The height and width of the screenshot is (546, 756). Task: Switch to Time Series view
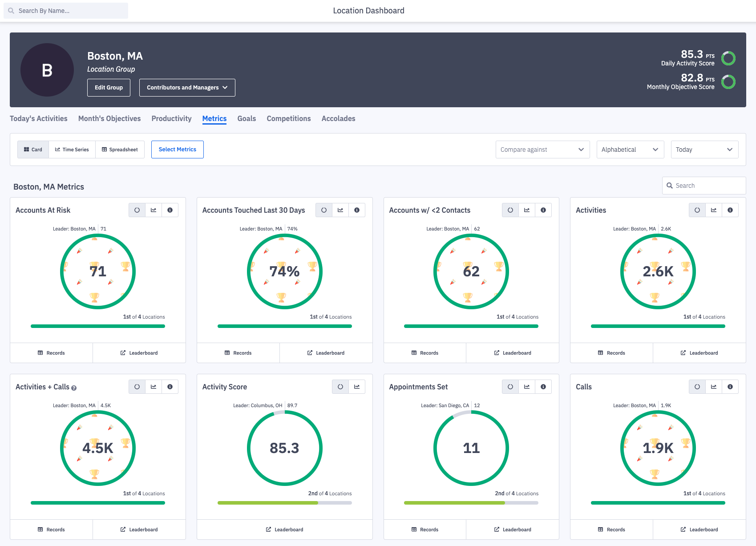[72, 150]
